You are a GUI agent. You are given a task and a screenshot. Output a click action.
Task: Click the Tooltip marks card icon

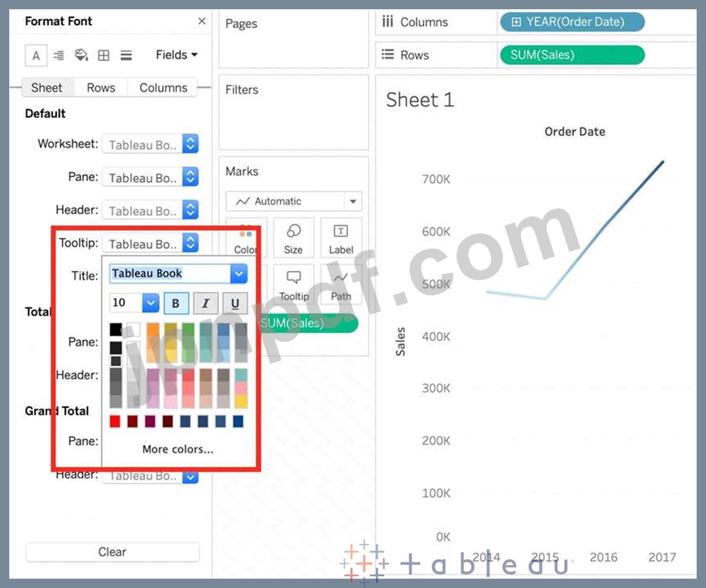(293, 285)
